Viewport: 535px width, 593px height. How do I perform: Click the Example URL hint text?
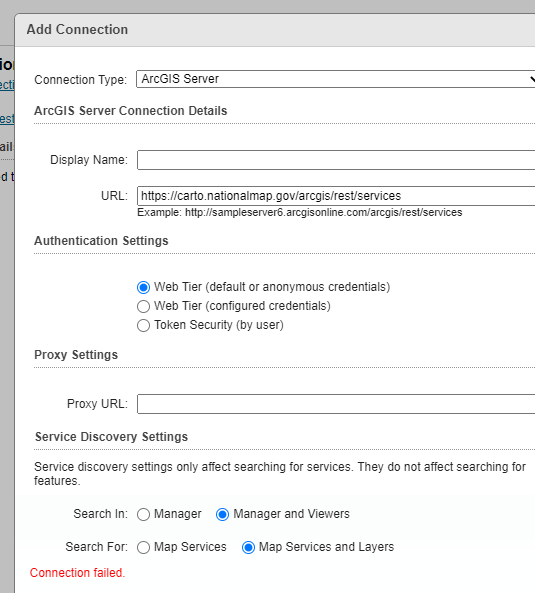click(x=299, y=213)
